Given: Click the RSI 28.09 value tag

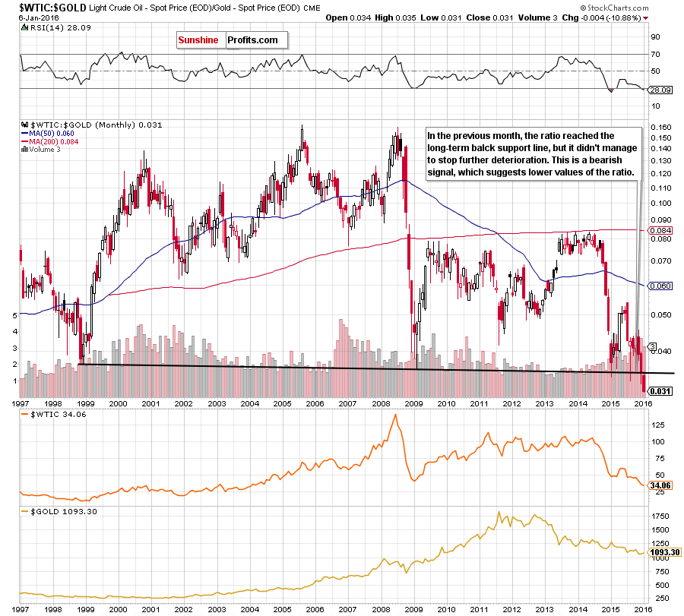Looking at the screenshot, I should [x=660, y=90].
